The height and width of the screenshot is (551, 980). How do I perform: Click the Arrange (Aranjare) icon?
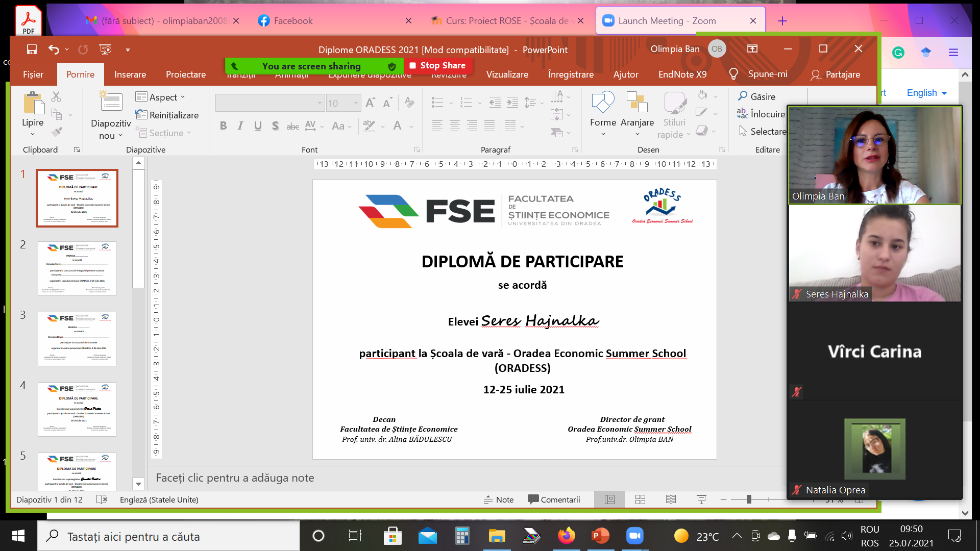(637, 102)
